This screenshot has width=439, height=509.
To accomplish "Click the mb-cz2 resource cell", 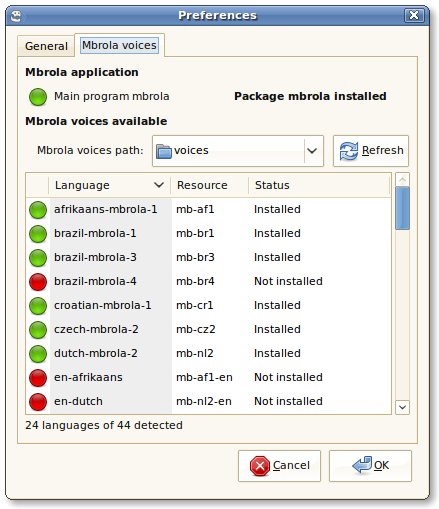I will pos(196,329).
